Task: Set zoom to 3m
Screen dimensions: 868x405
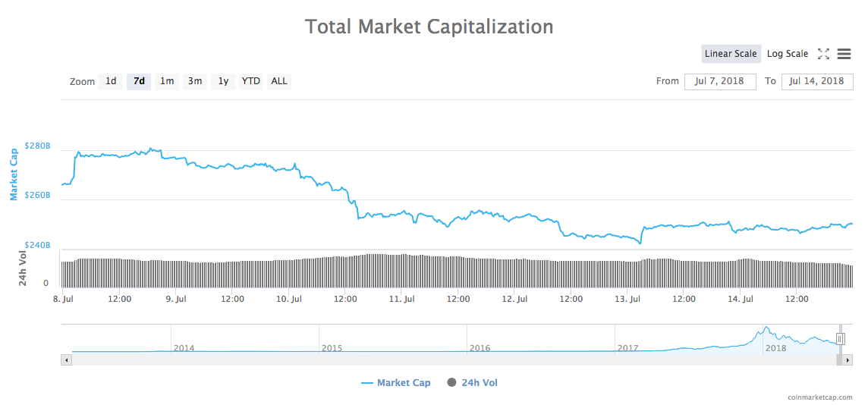Action: click(195, 81)
